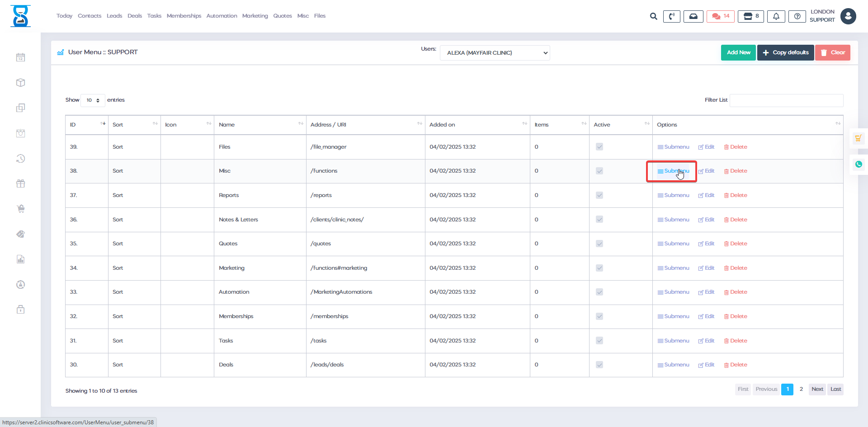Change the show entries count selector
Viewport: 868px width, 427px height.
[x=93, y=100]
